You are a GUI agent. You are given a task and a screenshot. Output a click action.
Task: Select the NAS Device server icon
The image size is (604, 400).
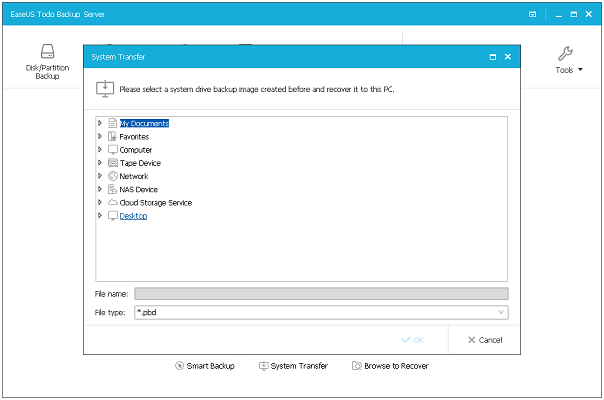pos(112,189)
